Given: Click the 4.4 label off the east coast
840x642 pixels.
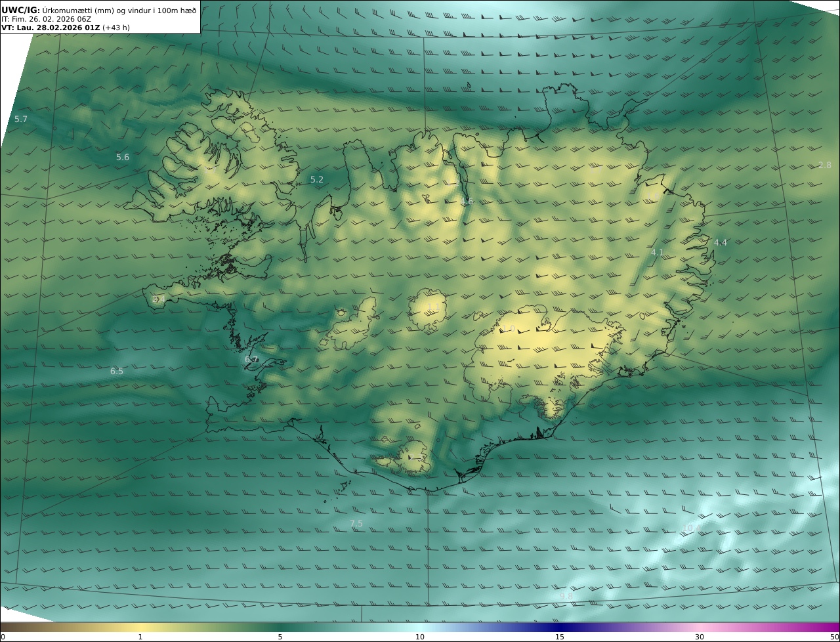Looking at the screenshot, I should 721,243.
